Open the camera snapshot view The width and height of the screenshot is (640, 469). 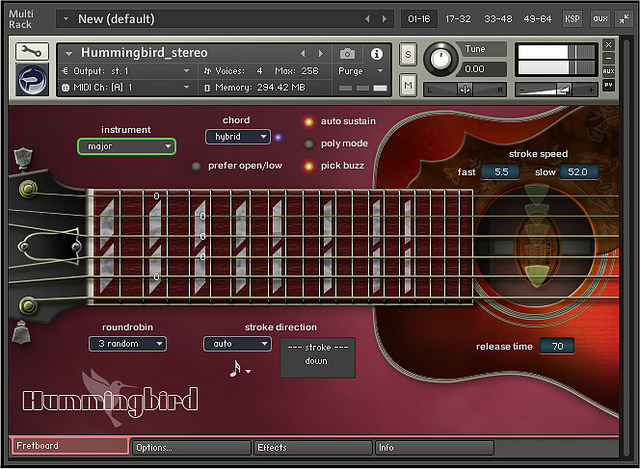(x=347, y=53)
